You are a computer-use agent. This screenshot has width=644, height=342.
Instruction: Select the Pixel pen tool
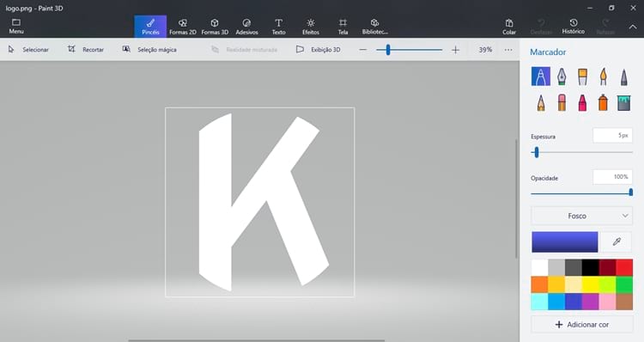click(624, 76)
